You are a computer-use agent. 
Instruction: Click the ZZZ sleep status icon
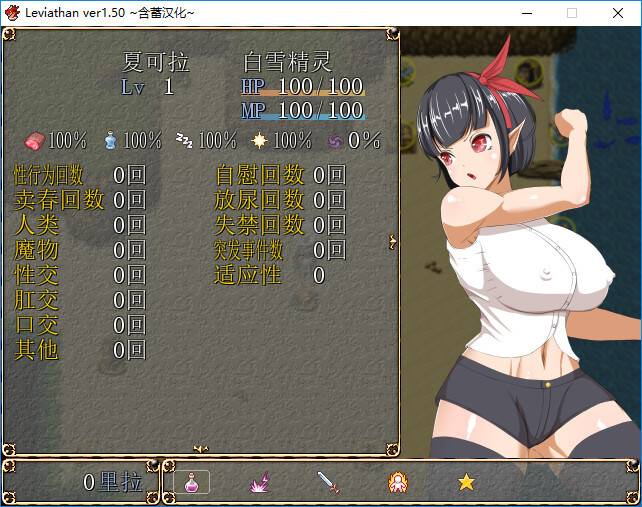pos(184,140)
